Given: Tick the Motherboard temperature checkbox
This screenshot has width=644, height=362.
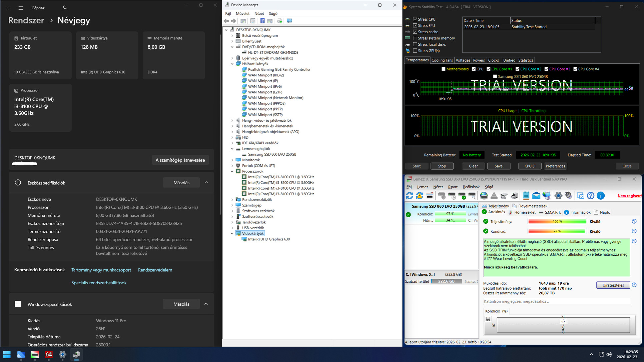Looking at the screenshot, I should click(x=443, y=69).
